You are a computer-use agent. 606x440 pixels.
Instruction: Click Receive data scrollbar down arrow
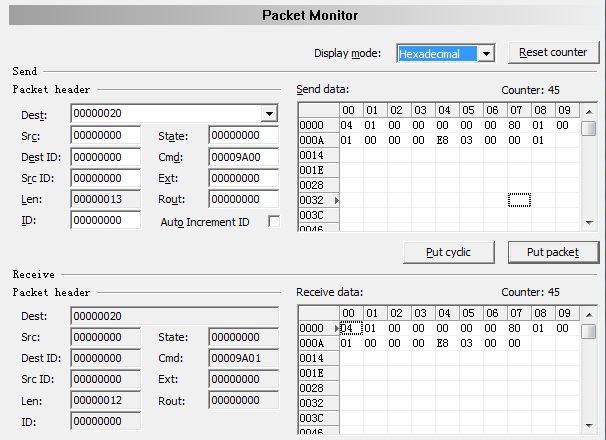coord(589,426)
